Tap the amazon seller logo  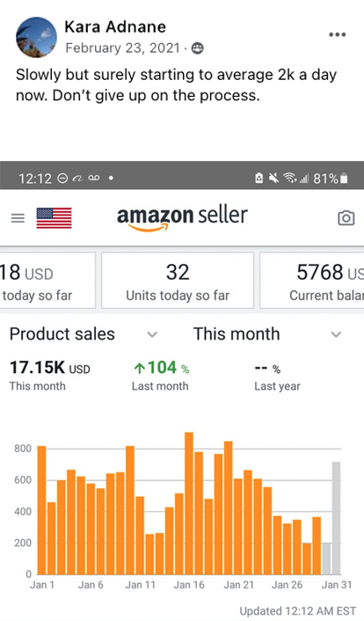pyautogui.click(x=182, y=218)
